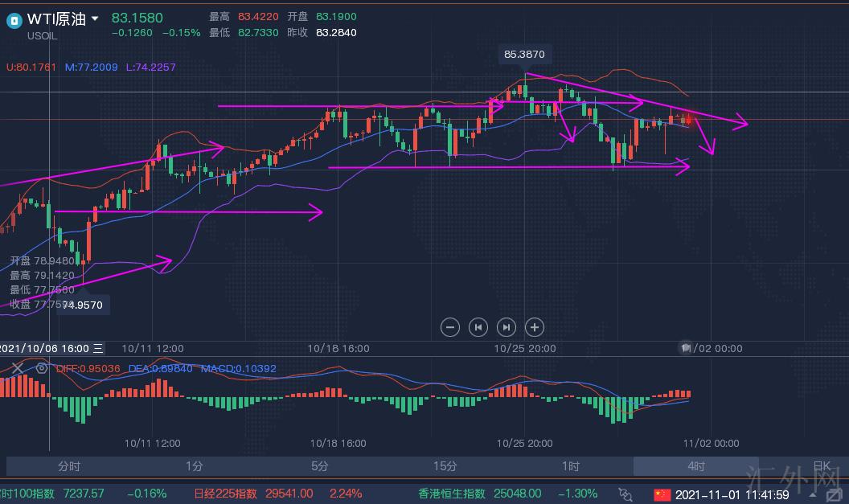
Task: Open the WTI原油 symbol dropdown arrow
Action: click(x=96, y=18)
